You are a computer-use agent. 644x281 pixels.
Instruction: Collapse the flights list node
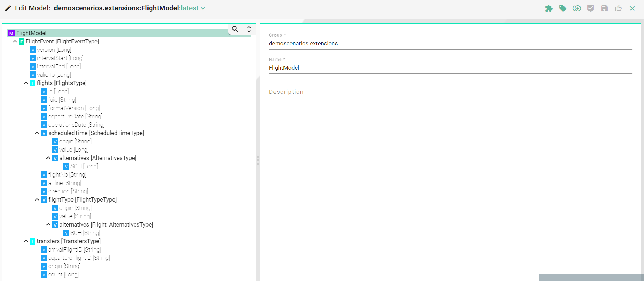coord(26,83)
